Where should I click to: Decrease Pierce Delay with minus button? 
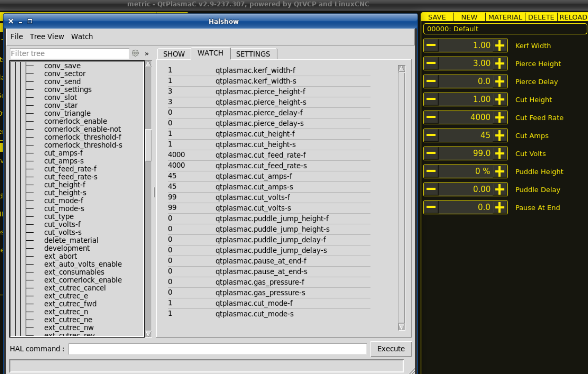431,81
